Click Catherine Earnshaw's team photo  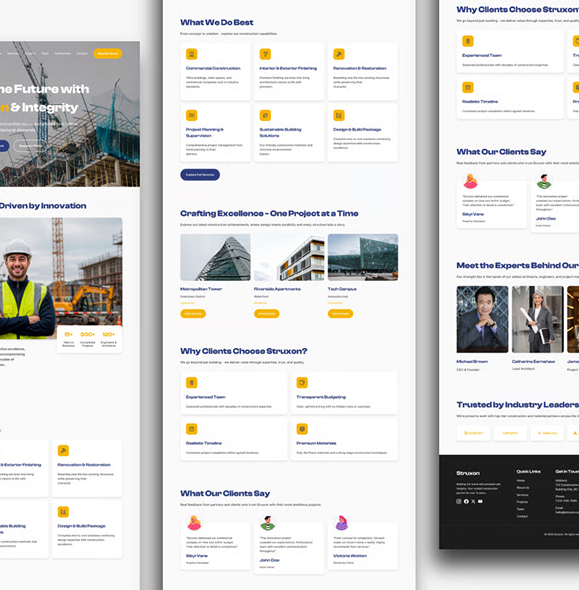(538, 319)
